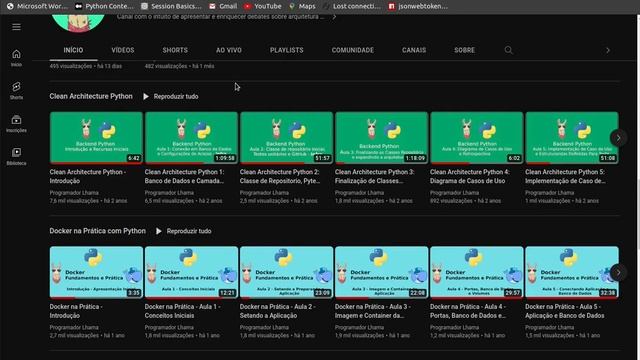Viewport: 640px width, 360px height.
Task: Click title Docker na Prática - Aula 3
Action: pyautogui.click(x=373, y=311)
